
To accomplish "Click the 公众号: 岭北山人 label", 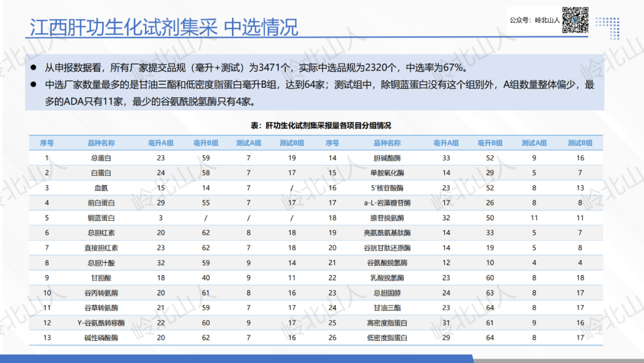I will (534, 20).
